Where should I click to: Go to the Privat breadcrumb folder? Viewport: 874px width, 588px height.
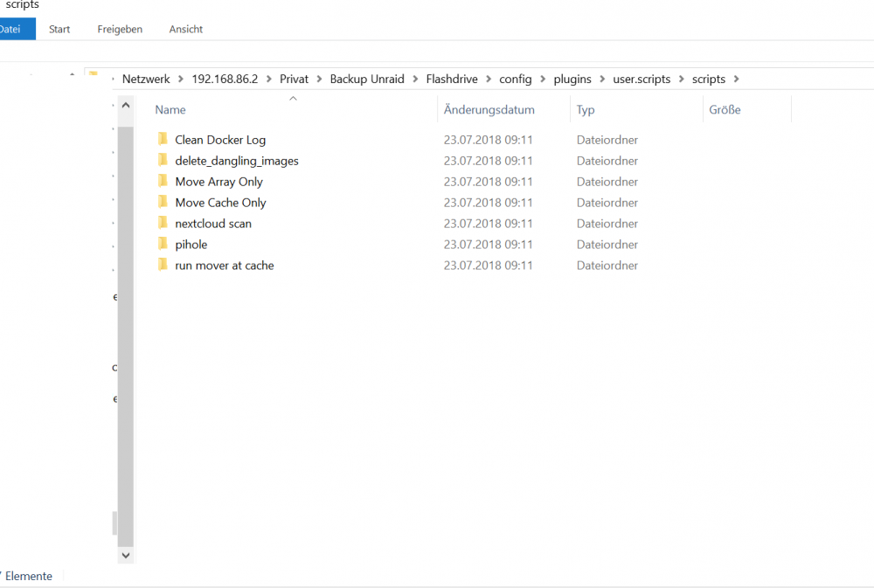click(294, 80)
